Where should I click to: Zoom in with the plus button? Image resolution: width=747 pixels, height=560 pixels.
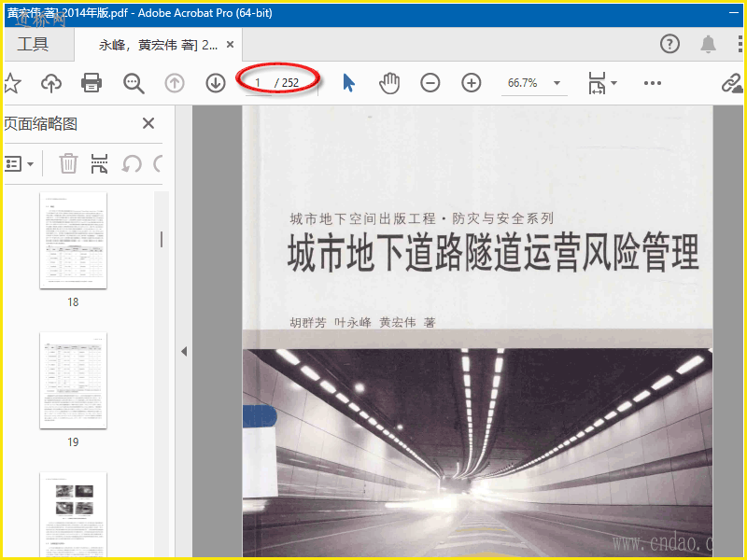tap(471, 83)
